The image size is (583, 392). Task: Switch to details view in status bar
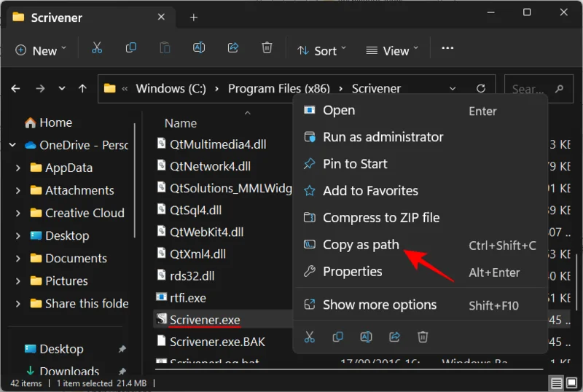pos(556,383)
